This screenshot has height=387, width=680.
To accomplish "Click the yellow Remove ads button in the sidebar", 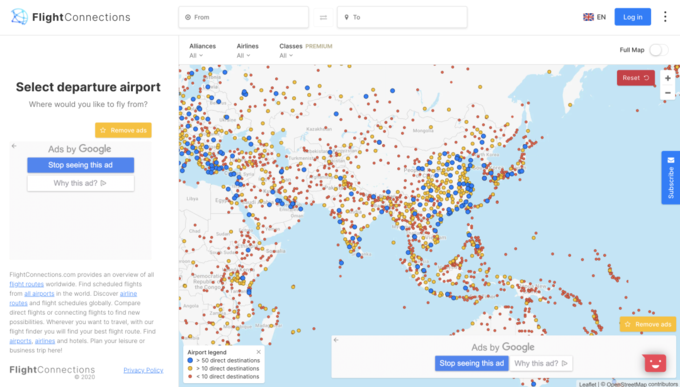I will (x=123, y=130).
